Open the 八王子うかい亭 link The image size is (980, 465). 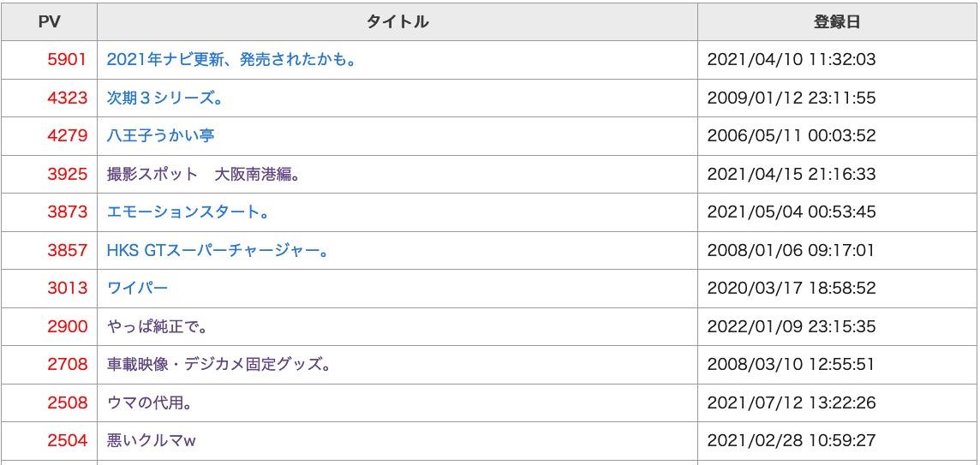(x=161, y=135)
